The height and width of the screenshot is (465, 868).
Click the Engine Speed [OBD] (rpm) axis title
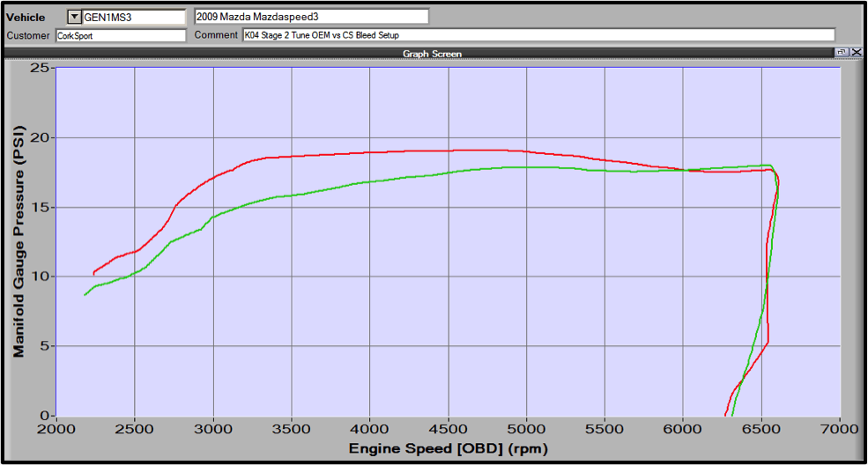448,448
